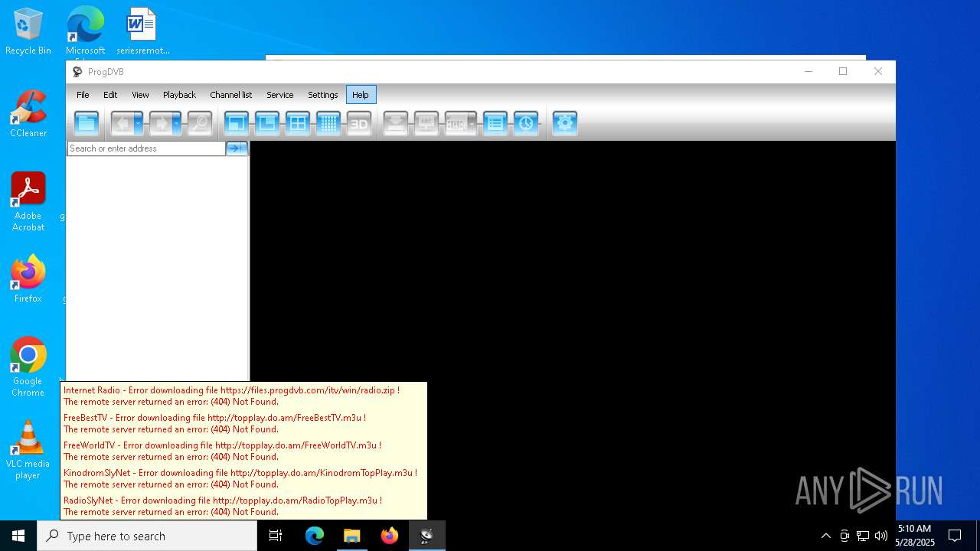Open Firefox from the taskbar
Viewport: 980px width, 551px height.
pos(390,536)
